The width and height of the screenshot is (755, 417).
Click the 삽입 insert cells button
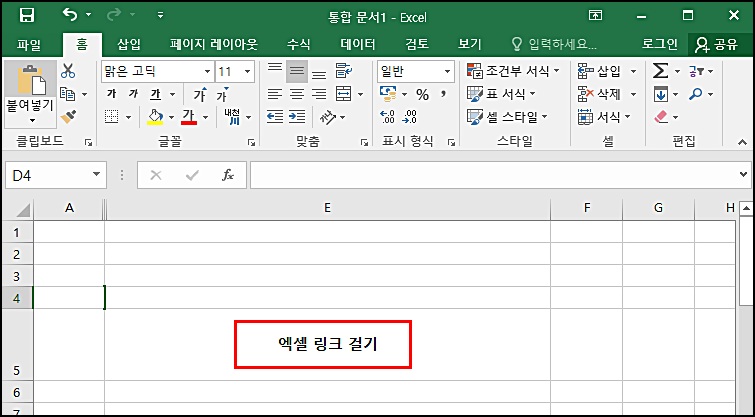click(599, 71)
